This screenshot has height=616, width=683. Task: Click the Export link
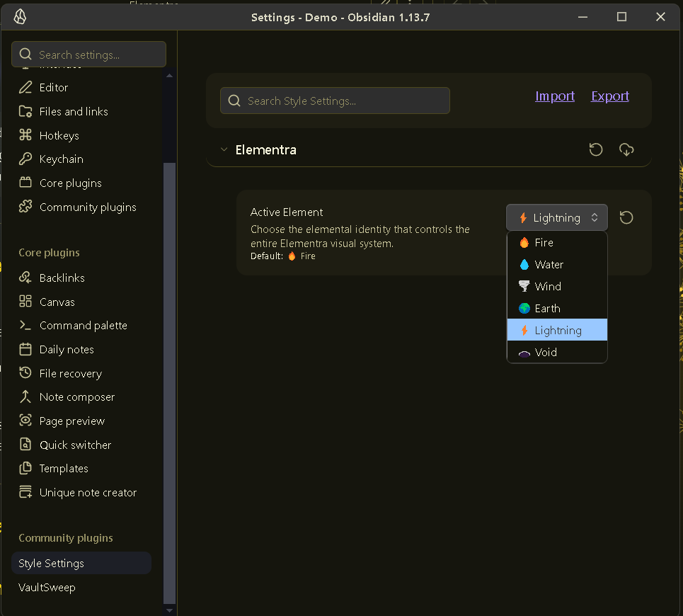[610, 96]
